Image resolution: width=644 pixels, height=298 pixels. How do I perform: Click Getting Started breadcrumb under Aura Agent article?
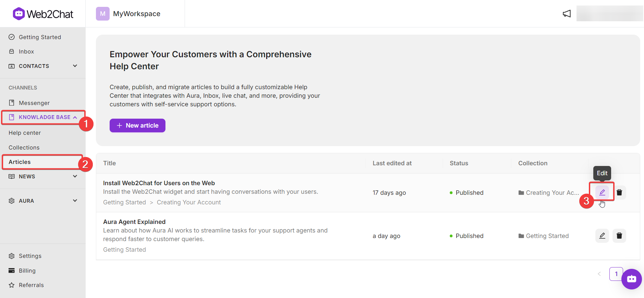(x=124, y=250)
